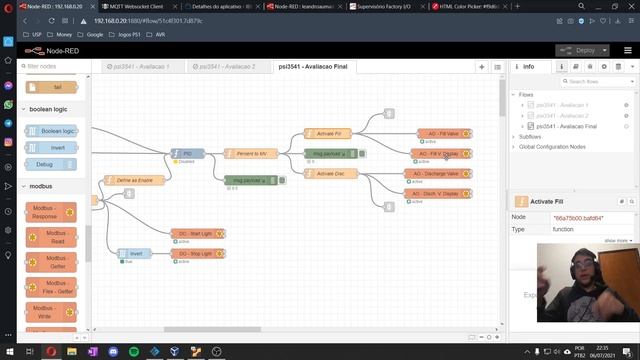
Task: Select the Modbus-Flex-Getter palette node
Action: (51, 287)
